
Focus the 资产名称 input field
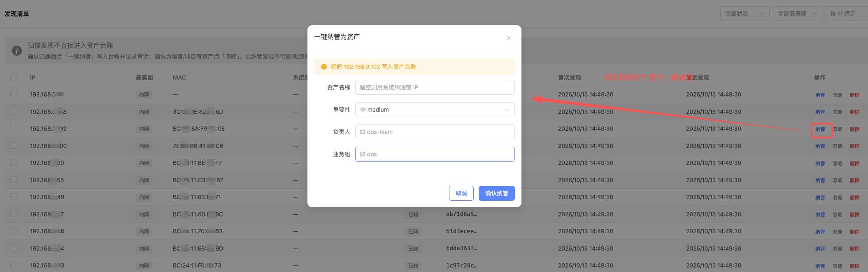point(435,87)
